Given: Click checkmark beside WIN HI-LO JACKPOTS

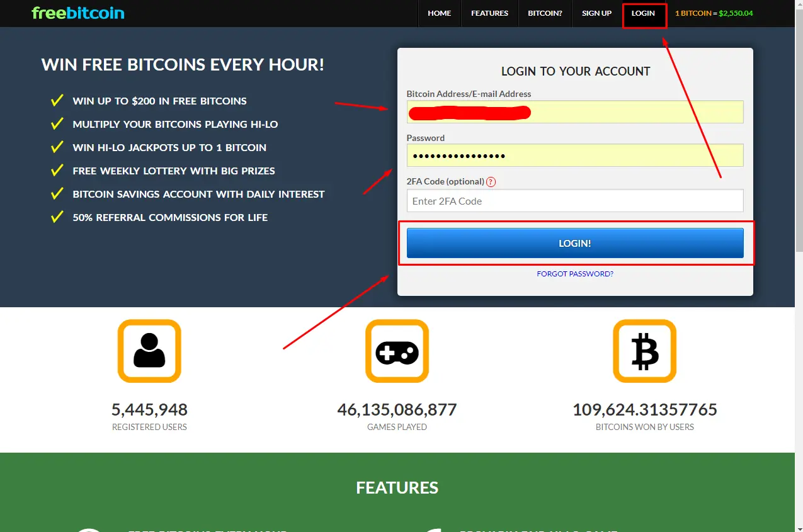Looking at the screenshot, I should 57,147.
